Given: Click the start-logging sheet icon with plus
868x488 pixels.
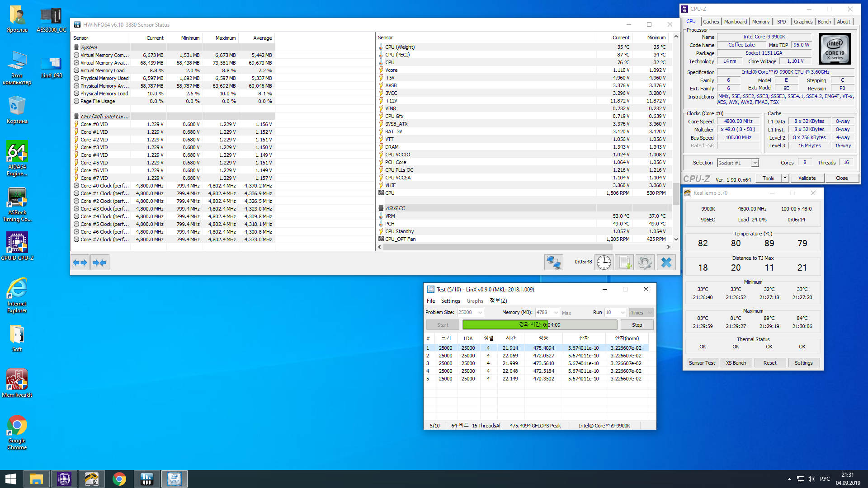Looking at the screenshot, I should [x=624, y=262].
